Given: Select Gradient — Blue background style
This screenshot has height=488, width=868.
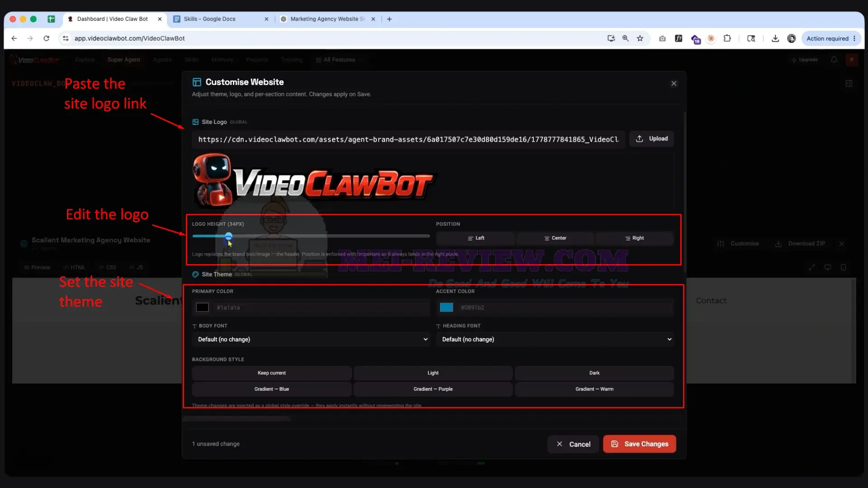Looking at the screenshot, I should (272, 389).
